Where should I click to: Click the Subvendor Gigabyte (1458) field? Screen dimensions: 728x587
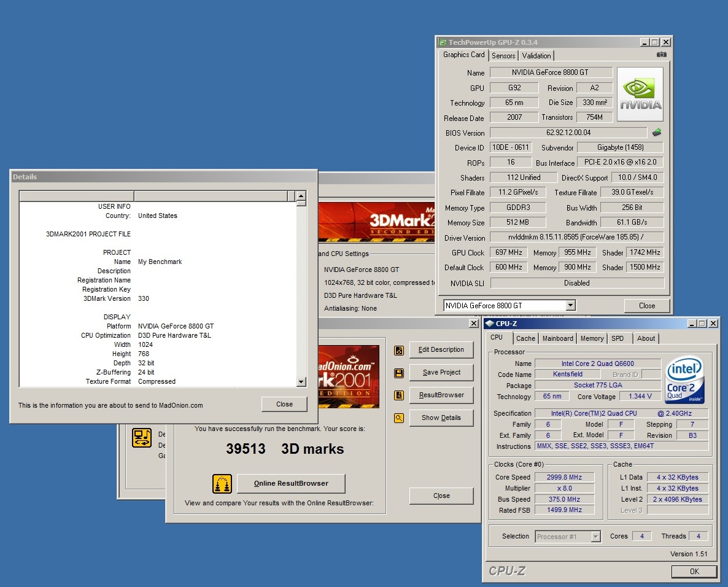click(x=621, y=148)
